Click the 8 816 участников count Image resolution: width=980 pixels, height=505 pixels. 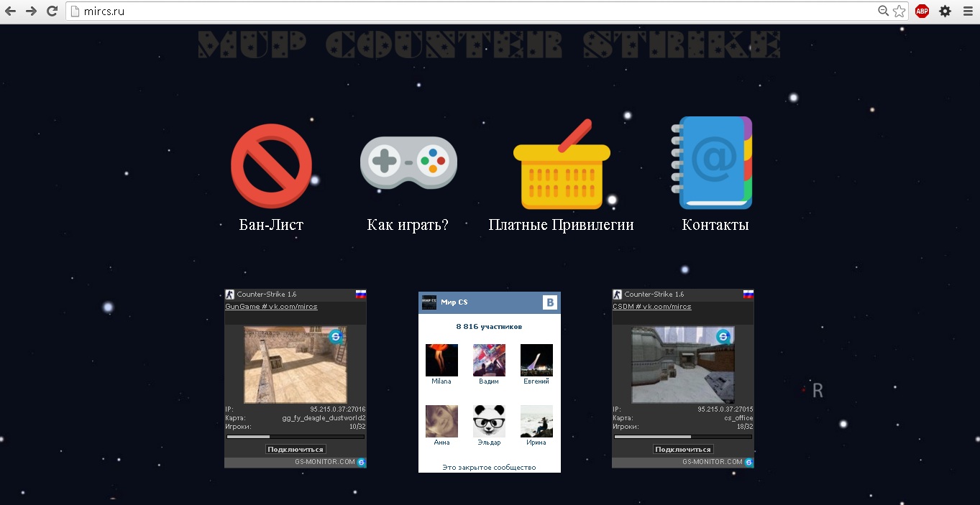[x=489, y=326]
